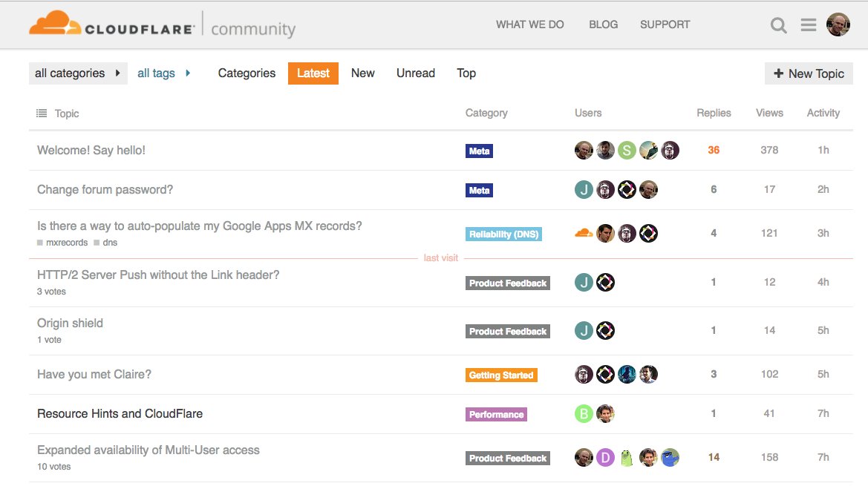Switch to the Categories tab
868x486 pixels.
click(x=247, y=73)
